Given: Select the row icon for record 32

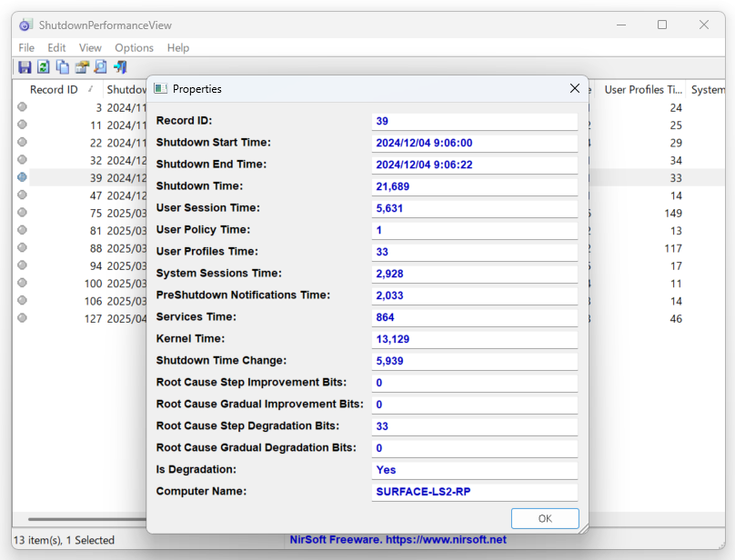Looking at the screenshot, I should (x=22, y=160).
